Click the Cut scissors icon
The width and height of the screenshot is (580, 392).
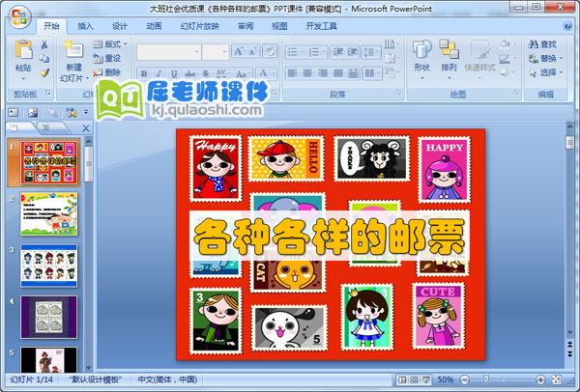[x=44, y=44]
